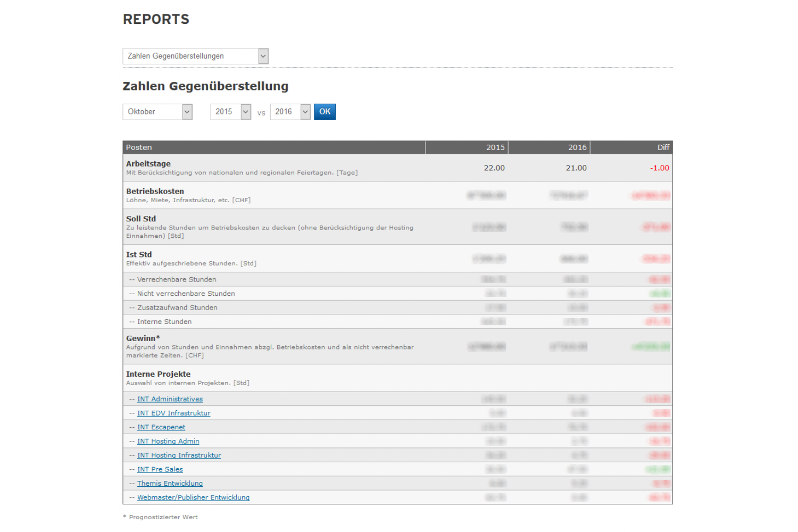Select the INT Pre Sales link
This screenshot has height=532, width=798.
[x=160, y=470]
